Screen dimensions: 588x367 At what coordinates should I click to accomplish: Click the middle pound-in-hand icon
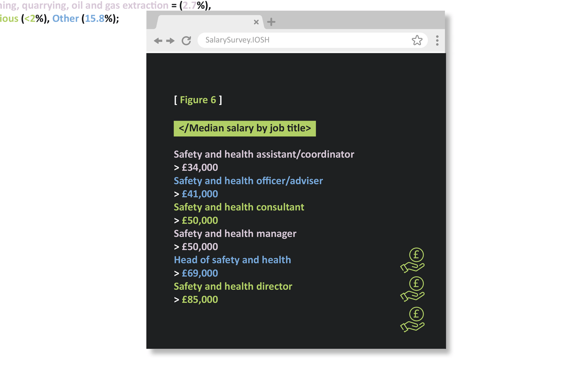(413, 289)
